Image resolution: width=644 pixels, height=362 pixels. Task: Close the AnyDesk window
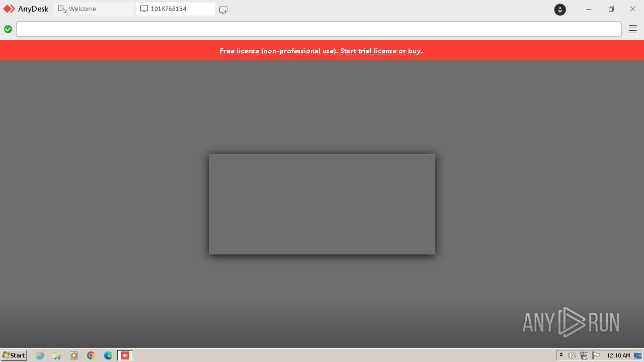tap(632, 9)
